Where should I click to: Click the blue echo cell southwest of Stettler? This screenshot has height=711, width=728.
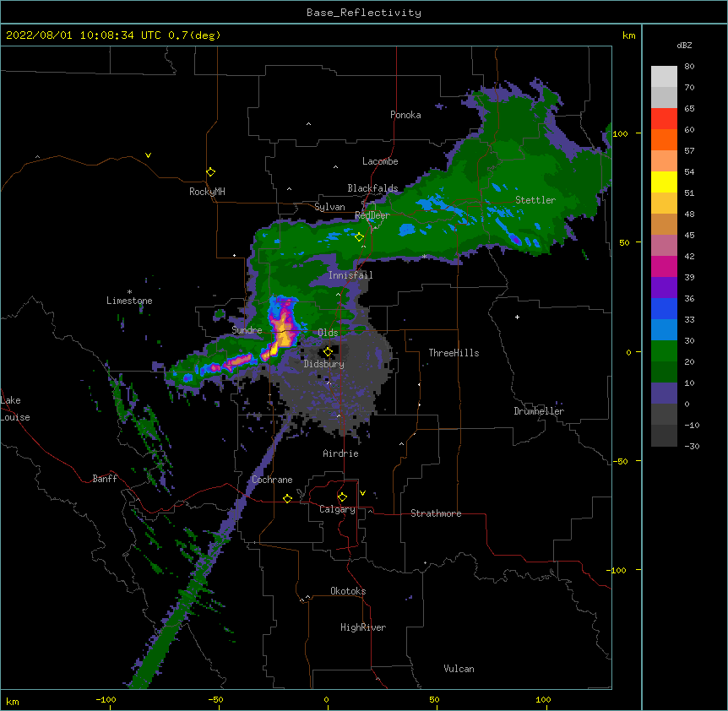coord(515,239)
